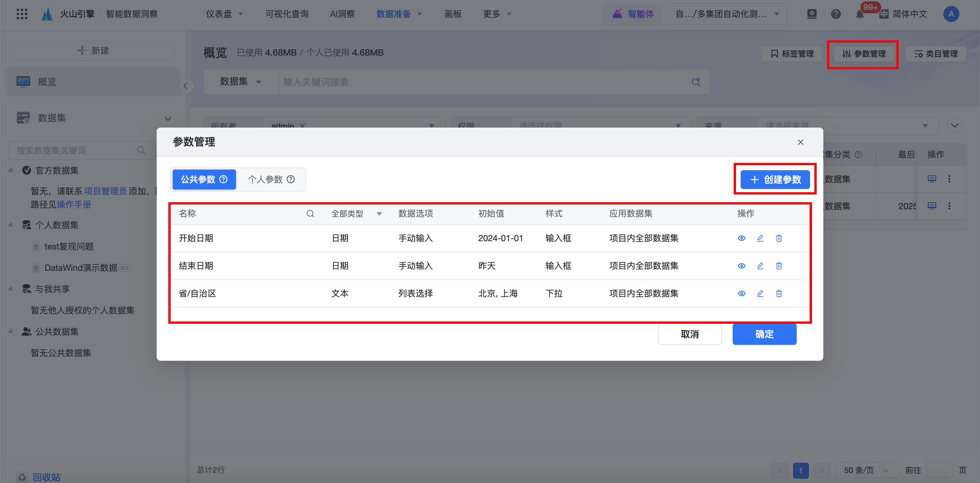The image size is (980, 483).
Task: Click help icon next to 个人参数 tab
Action: coord(291,180)
